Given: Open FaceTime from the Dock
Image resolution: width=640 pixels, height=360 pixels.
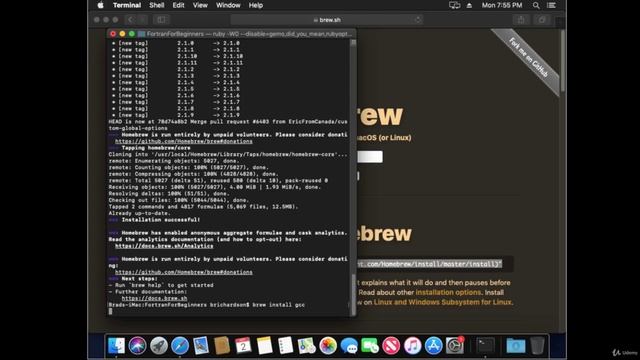Looking at the screenshot, I should coord(370,346).
